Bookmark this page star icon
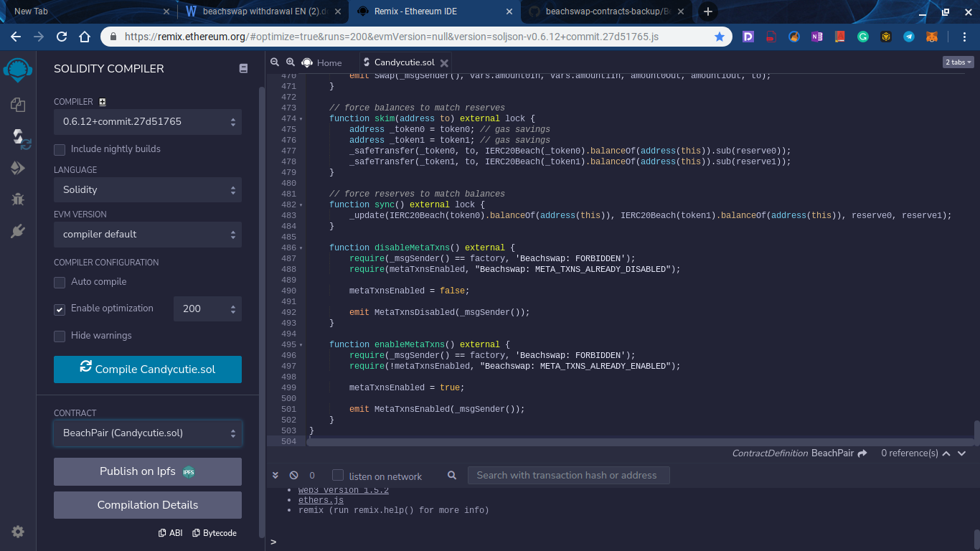 coord(720,37)
